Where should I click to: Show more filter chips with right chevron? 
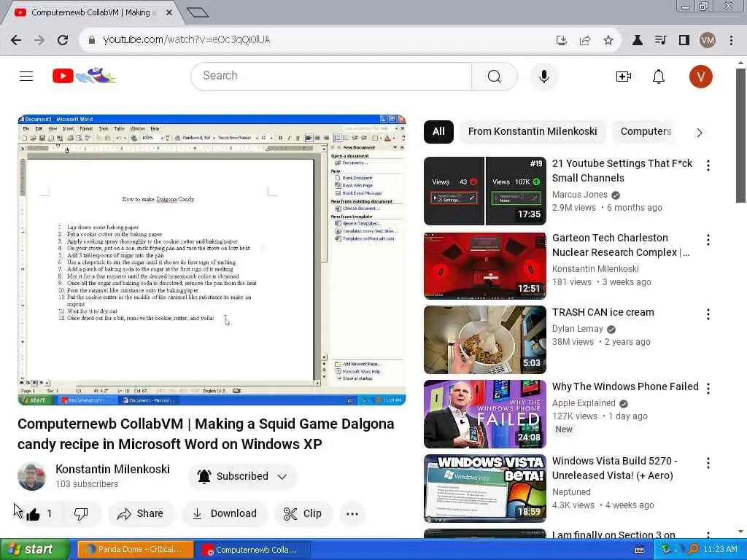(x=699, y=133)
